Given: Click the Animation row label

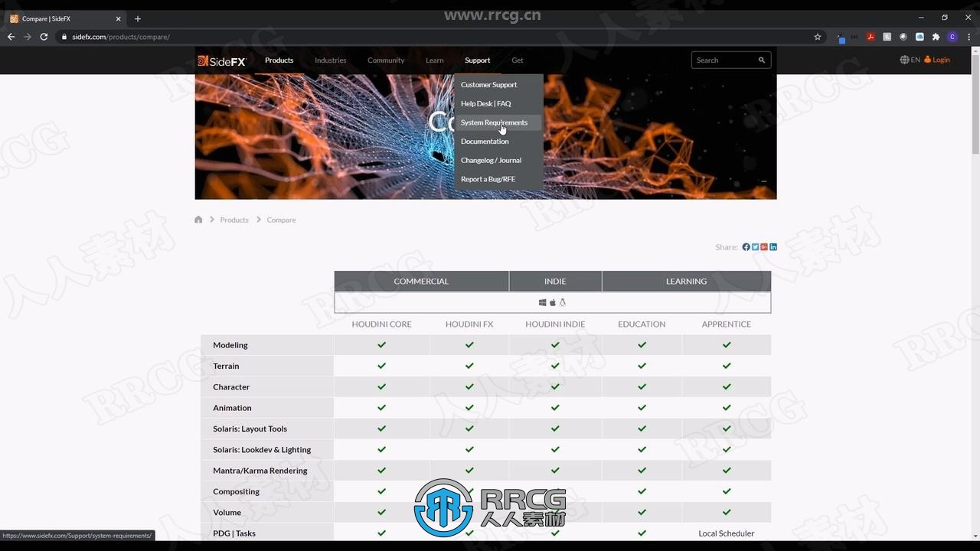Looking at the screenshot, I should coord(232,408).
